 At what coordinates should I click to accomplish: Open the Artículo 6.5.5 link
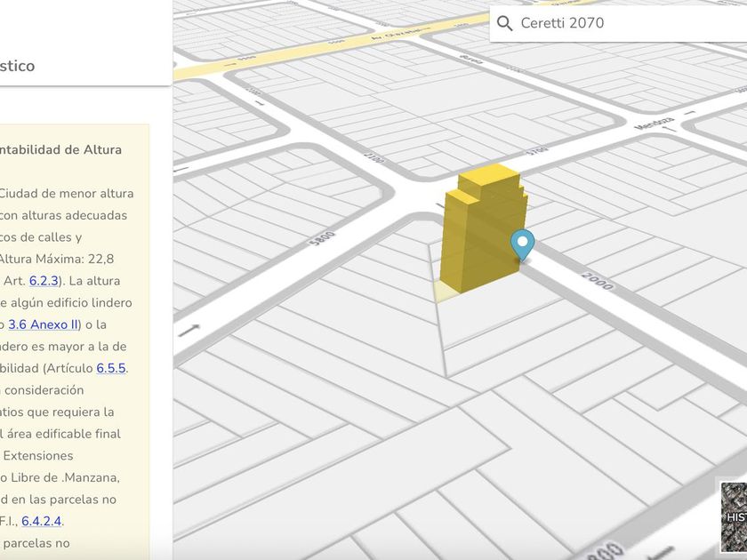pos(110,368)
